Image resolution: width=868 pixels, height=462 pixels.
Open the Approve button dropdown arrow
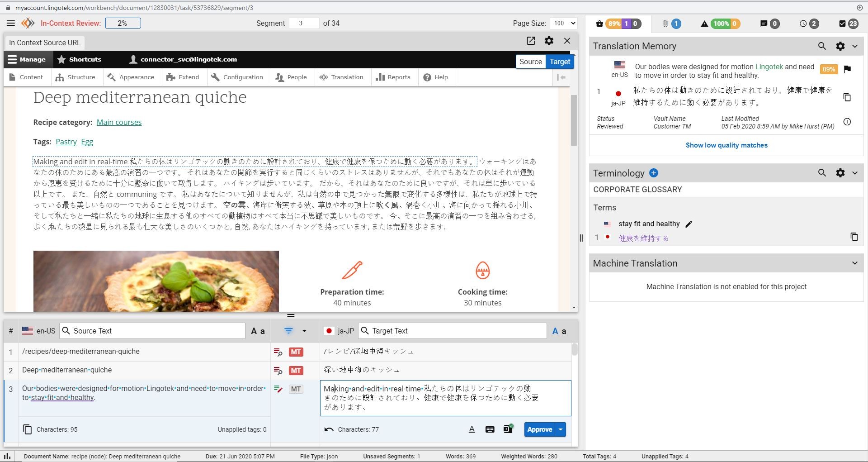pyautogui.click(x=561, y=429)
